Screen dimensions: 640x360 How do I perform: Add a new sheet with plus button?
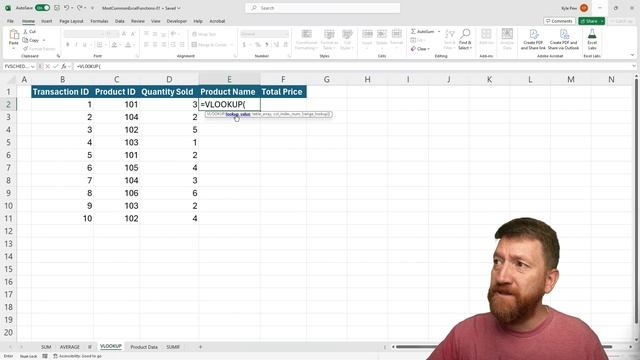(200, 347)
